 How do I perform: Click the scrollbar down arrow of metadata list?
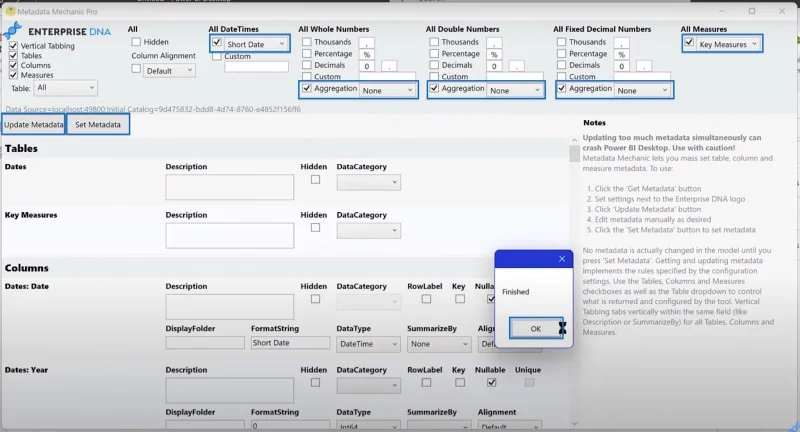(x=574, y=423)
